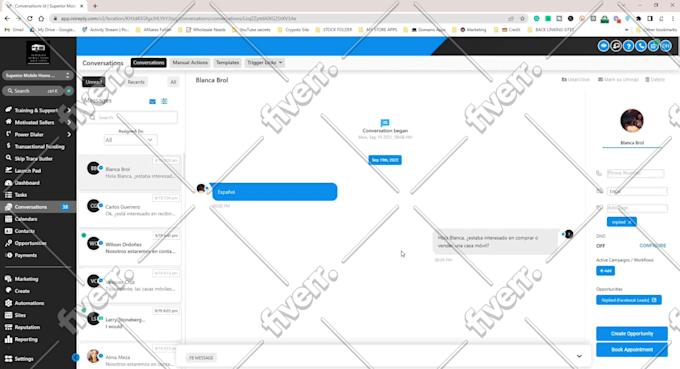Expand the FB Message composer chevron
680x369 pixels.
(579, 356)
